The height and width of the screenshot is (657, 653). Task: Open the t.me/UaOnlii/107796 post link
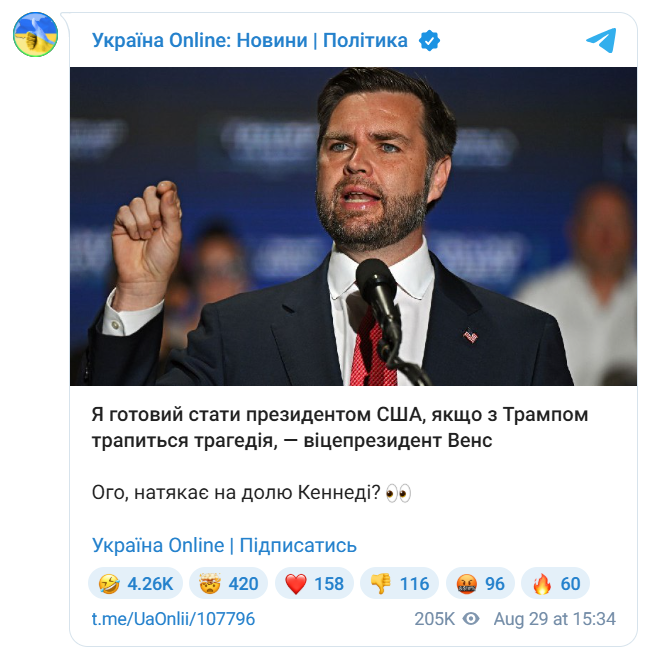(x=173, y=619)
